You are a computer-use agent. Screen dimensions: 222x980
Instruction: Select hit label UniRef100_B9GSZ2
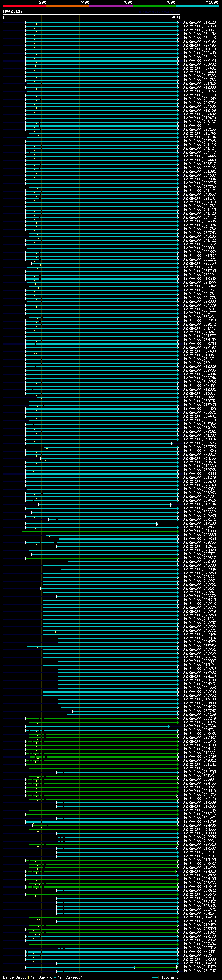pyautogui.click(x=199, y=596)
